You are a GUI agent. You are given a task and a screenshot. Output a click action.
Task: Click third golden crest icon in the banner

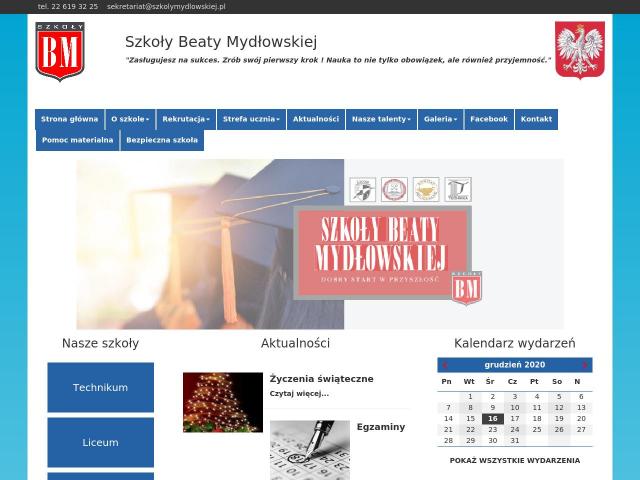point(426,189)
